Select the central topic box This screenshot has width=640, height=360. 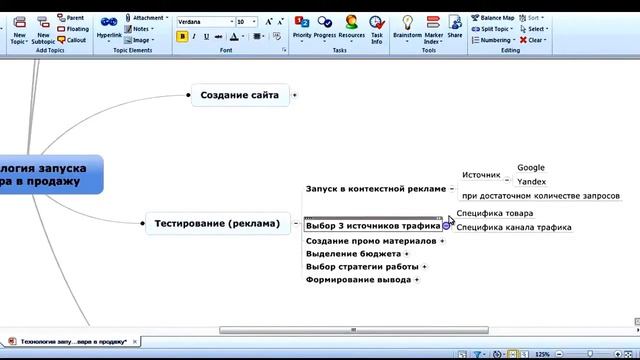coord(51,174)
